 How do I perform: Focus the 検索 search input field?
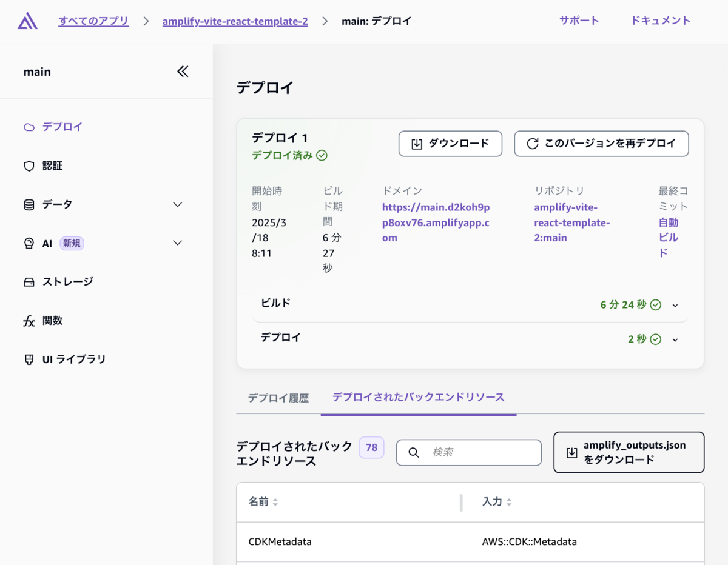(469, 452)
